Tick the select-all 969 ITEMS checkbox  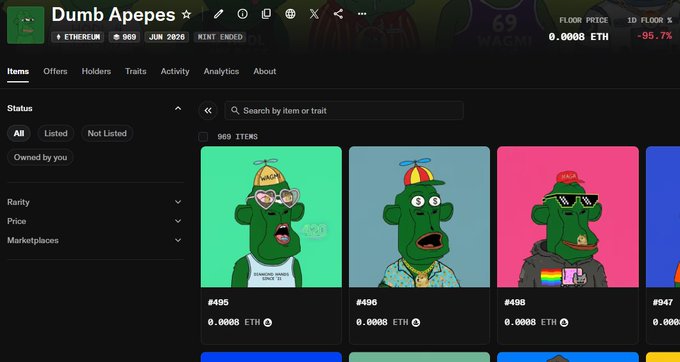tap(203, 137)
